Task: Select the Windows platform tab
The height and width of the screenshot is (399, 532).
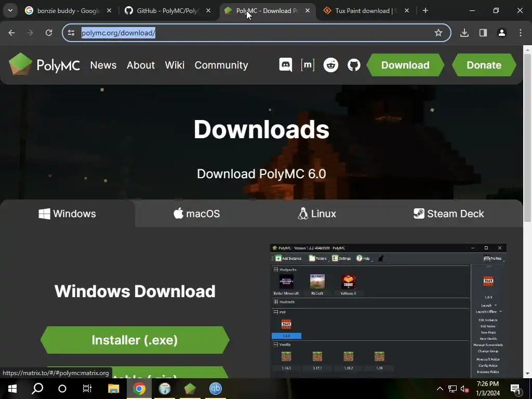Action: pos(67,214)
